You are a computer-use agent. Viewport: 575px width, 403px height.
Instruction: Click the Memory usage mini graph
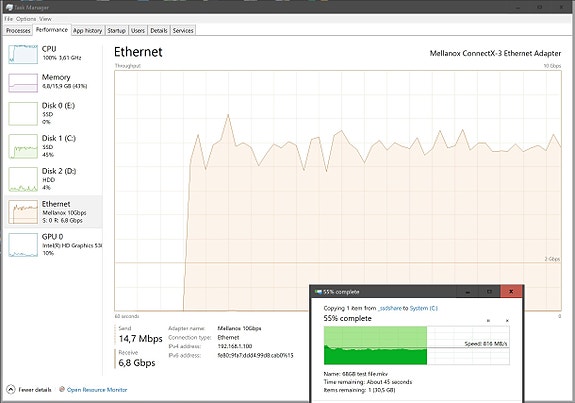(23, 83)
